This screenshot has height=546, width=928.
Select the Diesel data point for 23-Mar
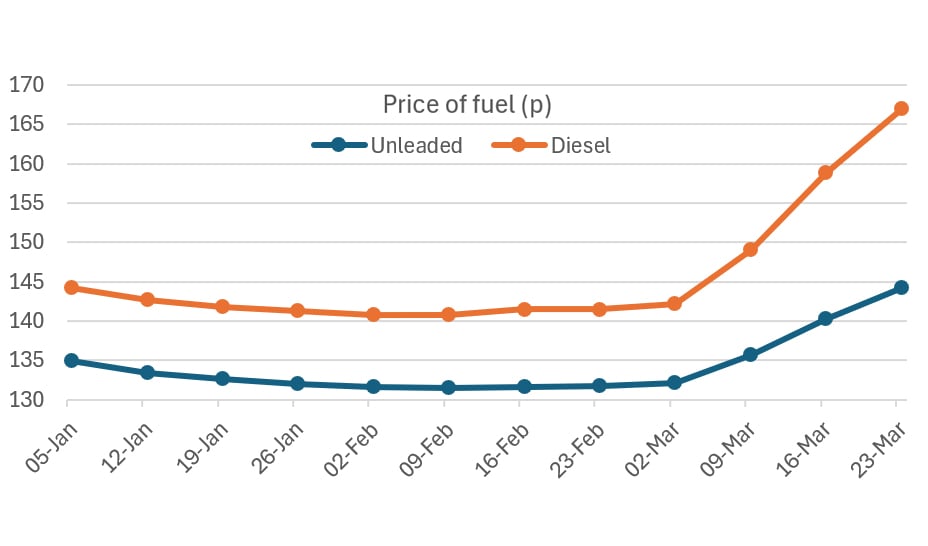[901, 108]
